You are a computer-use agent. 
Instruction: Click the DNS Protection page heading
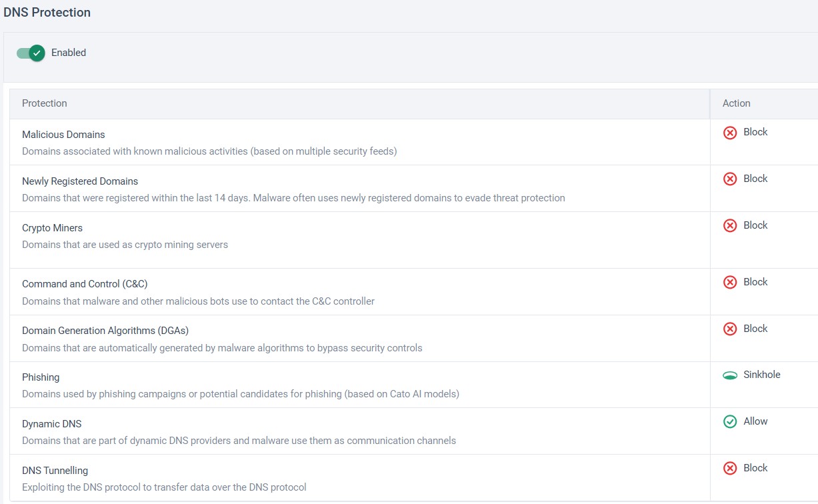pyautogui.click(x=47, y=13)
